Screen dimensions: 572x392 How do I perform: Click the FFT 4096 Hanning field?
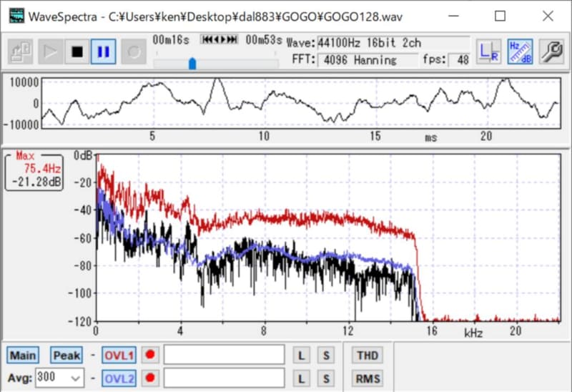368,60
